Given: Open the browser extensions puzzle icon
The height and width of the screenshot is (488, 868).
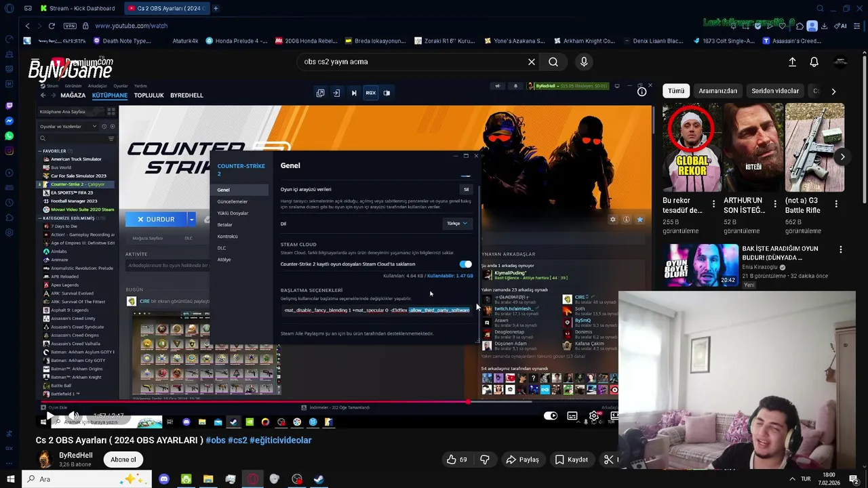Looking at the screenshot, I should tap(800, 26).
